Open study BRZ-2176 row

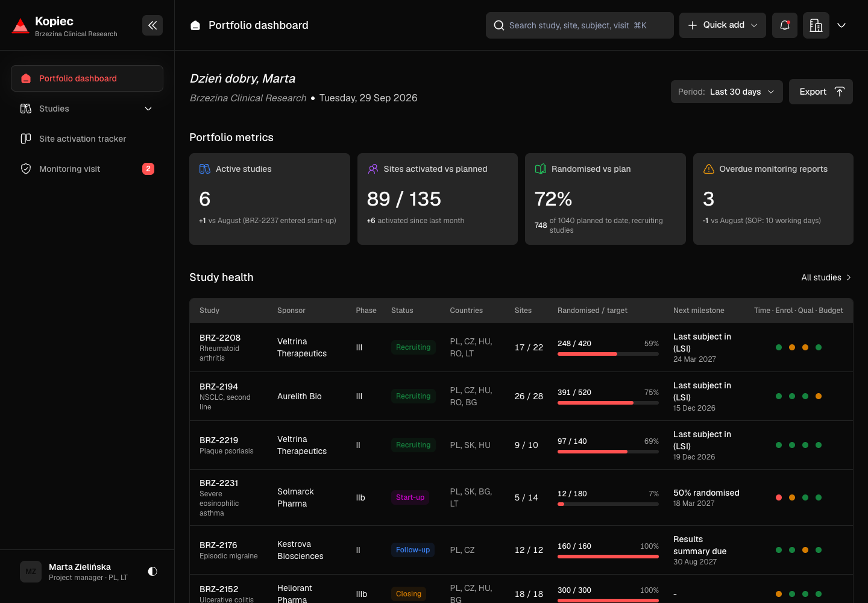521,550
